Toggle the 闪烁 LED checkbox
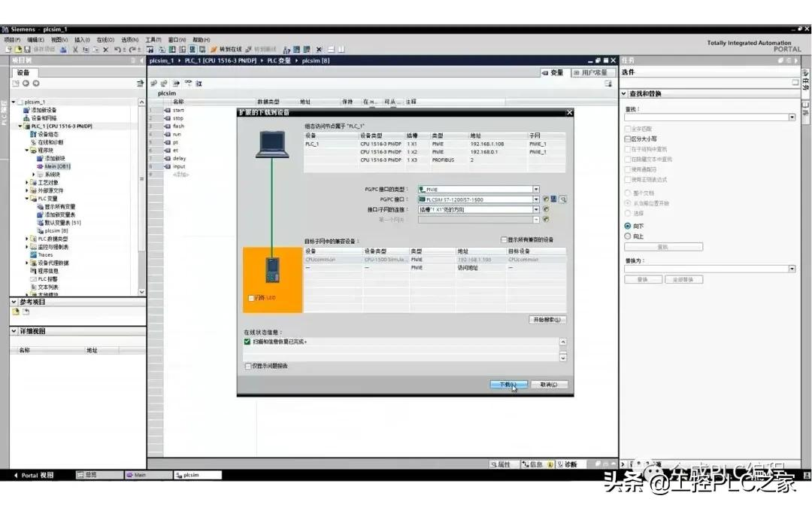This screenshot has height=508, width=812. click(x=251, y=298)
